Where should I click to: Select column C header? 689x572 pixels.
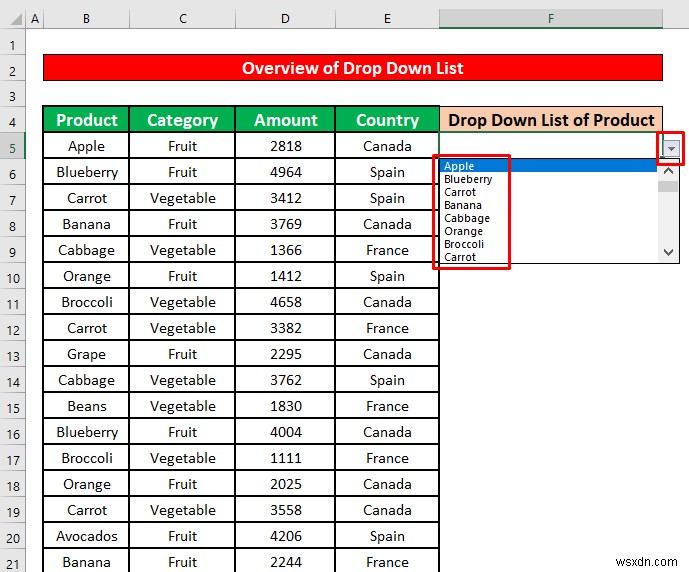(x=182, y=18)
